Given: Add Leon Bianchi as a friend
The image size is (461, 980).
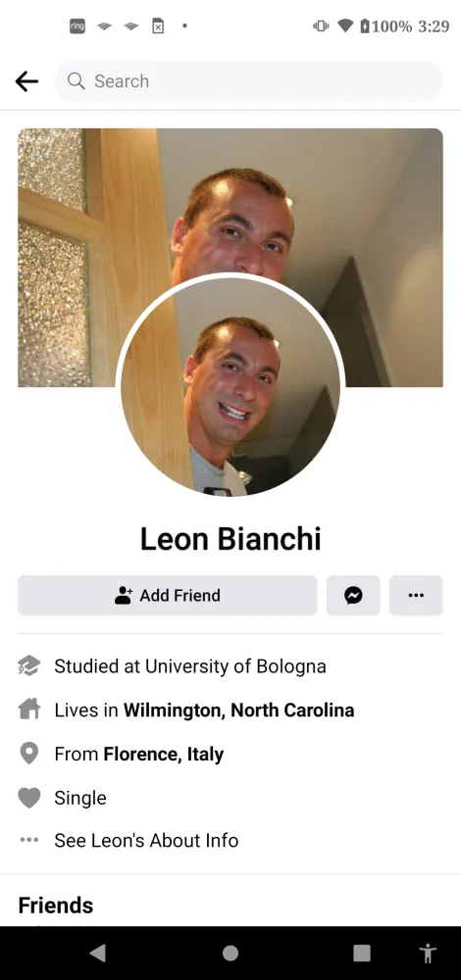Looking at the screenshot, I should pyautogui.click(x=168, y=596).
